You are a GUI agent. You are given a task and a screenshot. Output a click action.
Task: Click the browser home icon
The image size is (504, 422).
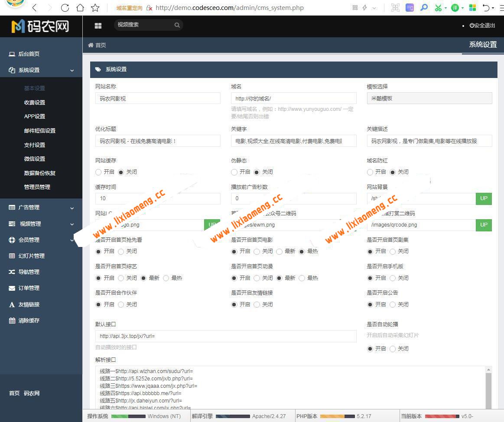(80, 8)
